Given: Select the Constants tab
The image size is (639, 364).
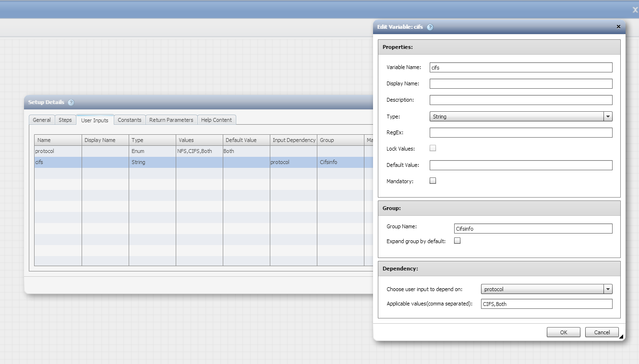Looking at the screenshot, I should tap(130, 120).
